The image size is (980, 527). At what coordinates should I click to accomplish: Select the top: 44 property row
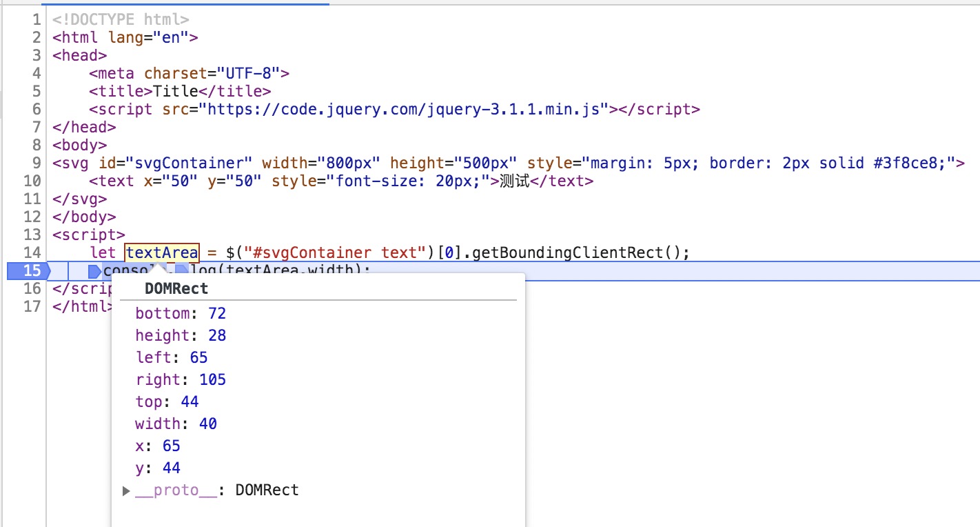tap(167, 401)
